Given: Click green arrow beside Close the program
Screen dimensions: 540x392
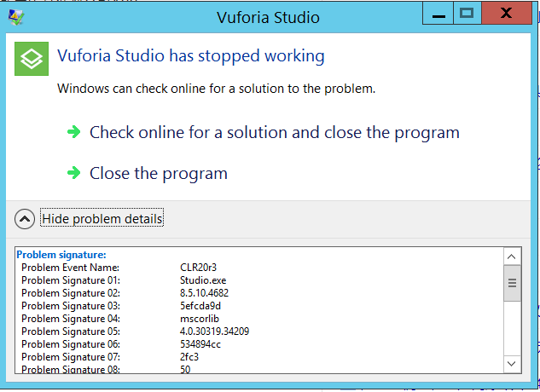Looking at the screenshot, I should tap(73, 172).
